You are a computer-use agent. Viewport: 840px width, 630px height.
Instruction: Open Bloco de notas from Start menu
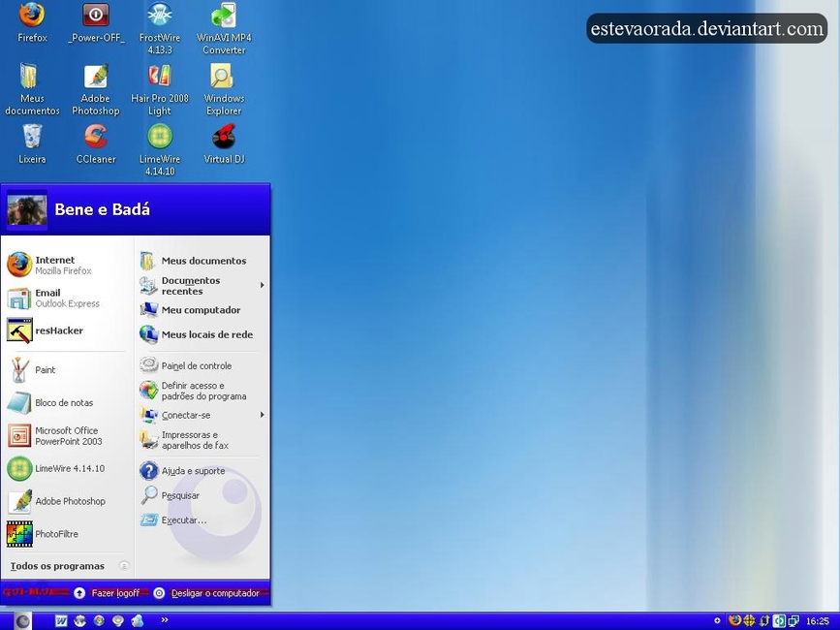point(67,403)
